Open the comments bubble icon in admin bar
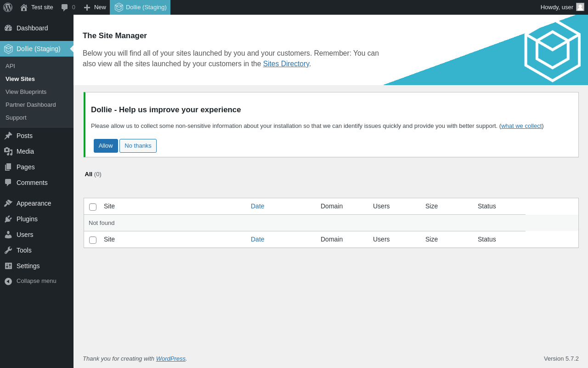Viewport: 588px width, 368px height. (65, 7)
